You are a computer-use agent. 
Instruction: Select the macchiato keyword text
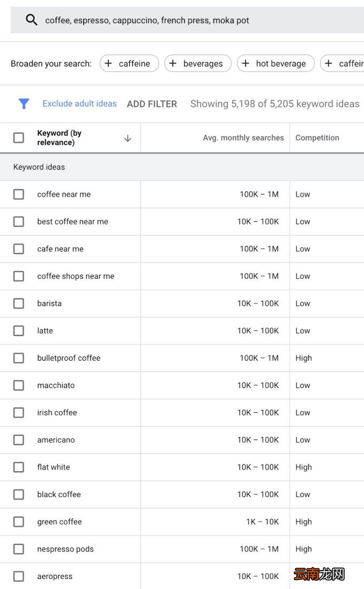click(x=56, y=385)
